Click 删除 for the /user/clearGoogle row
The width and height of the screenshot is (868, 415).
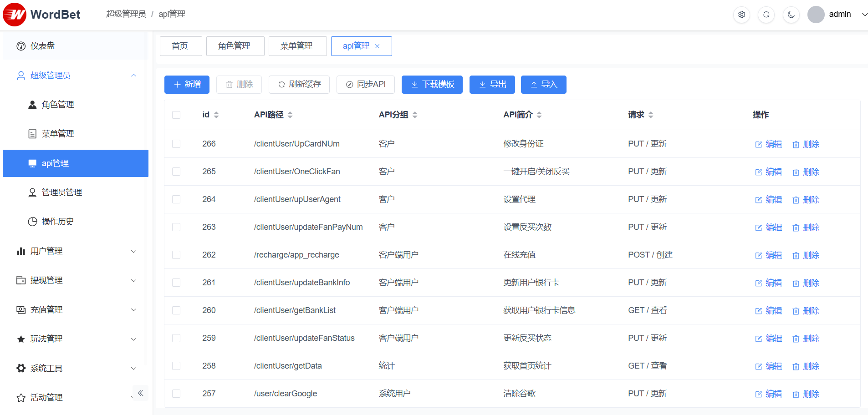pyautogui.click(x=806, y=394)
